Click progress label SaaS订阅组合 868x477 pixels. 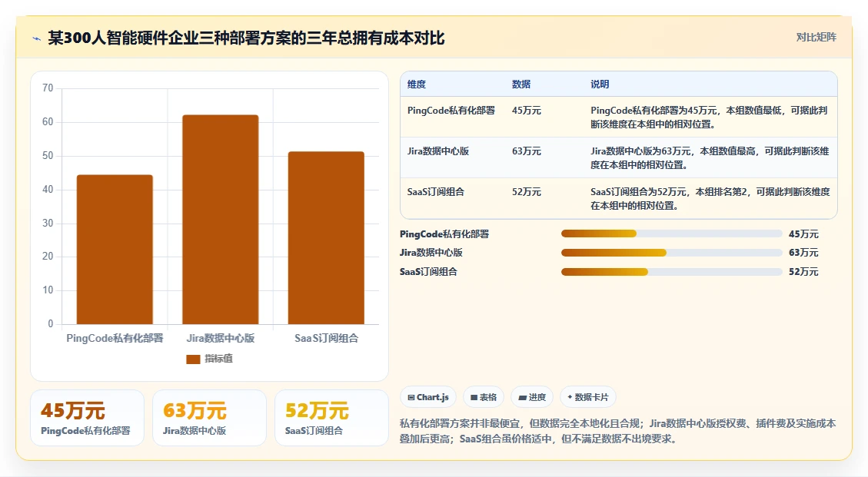coord(428,272)
